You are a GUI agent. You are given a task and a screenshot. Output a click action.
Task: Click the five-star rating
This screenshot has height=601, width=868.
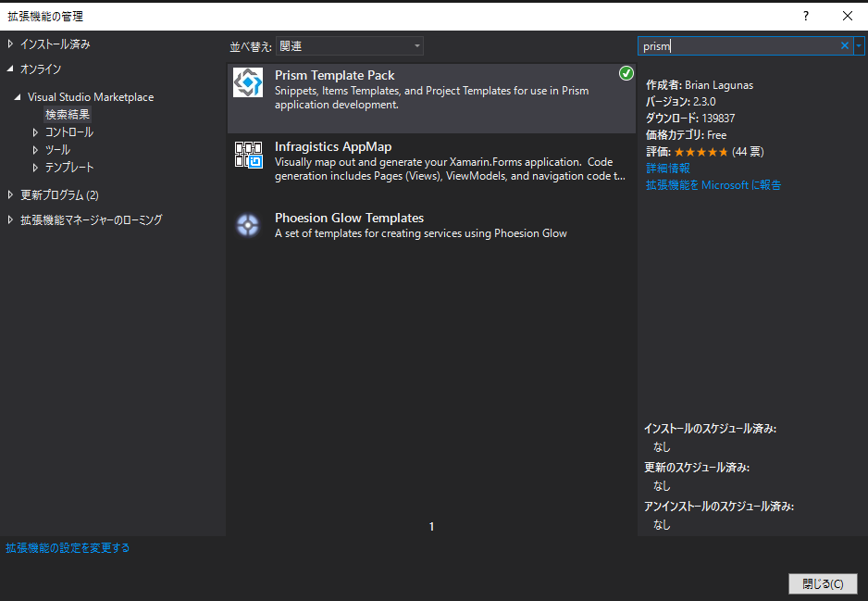coord(701,152)
